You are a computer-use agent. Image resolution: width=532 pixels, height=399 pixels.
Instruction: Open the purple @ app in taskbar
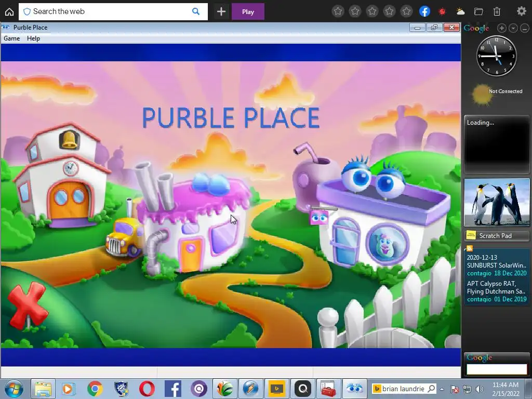click(x=199, y=389)
